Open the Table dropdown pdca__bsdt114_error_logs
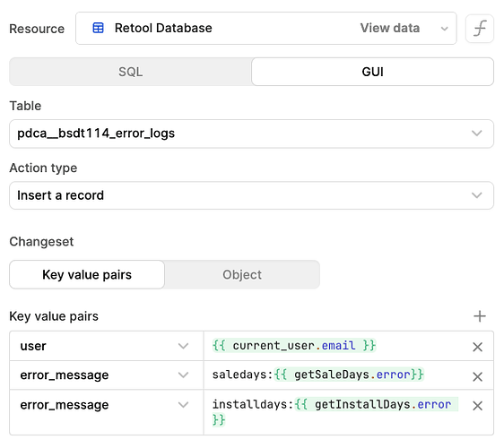The image size is (495, 448). click(x=251, y=134)
